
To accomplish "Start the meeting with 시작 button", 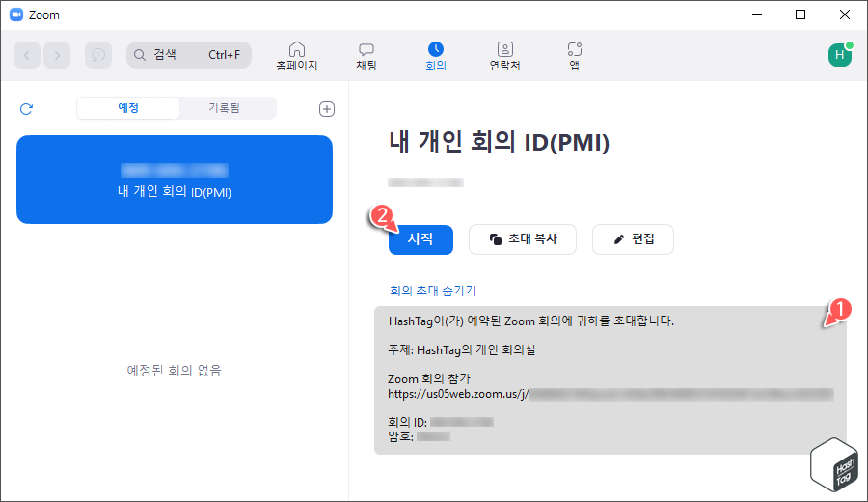I will pyautogui.click(x=420, y=239).
